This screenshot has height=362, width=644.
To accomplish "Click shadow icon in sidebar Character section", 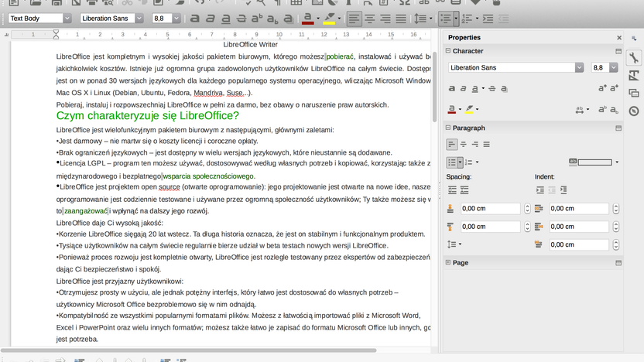I will click(x=504, y=88).
